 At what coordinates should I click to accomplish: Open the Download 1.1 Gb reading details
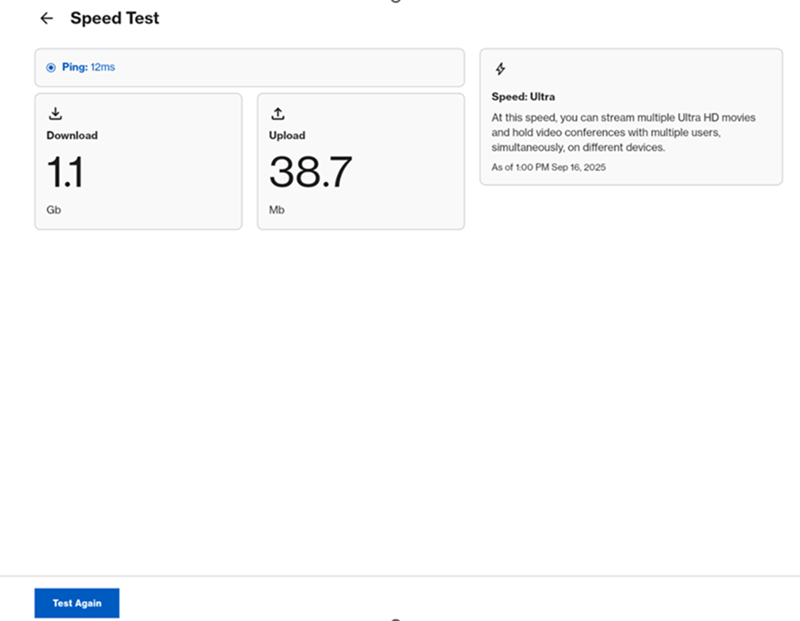[x=138, y=160]
